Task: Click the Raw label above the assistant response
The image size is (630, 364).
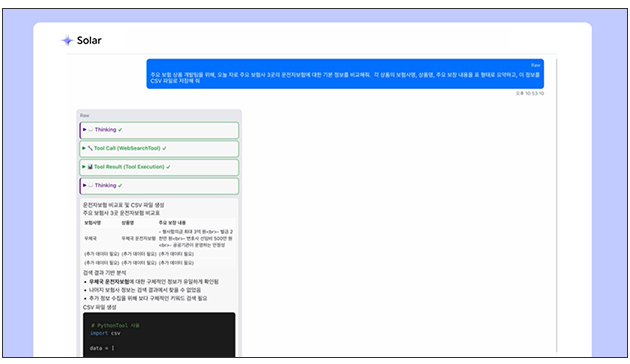Action: (84, 116)
